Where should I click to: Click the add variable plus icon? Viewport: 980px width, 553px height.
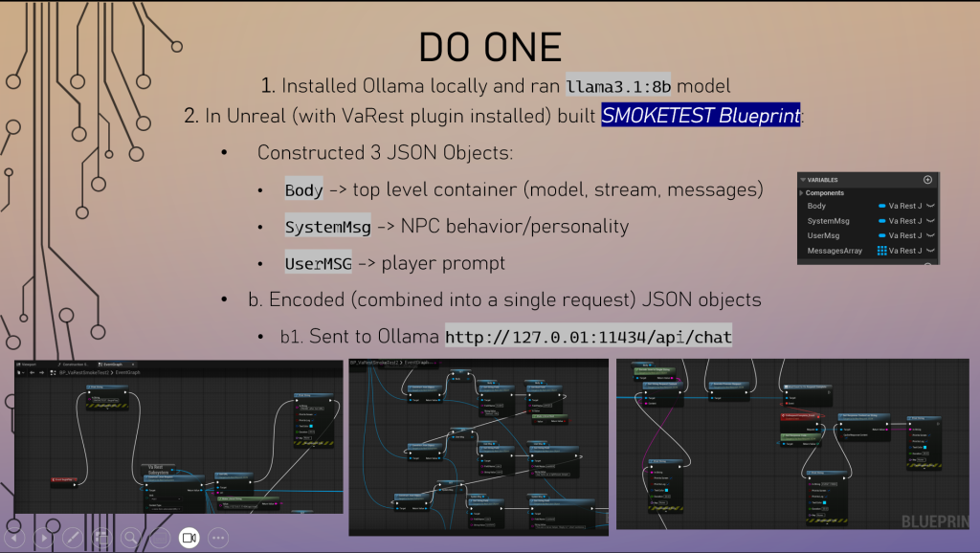[926, 180]
